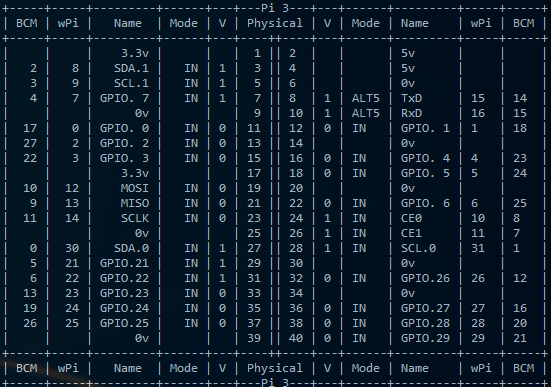The width and height of the screenshot is (551, 387).
Task: Click physical pin number 40
Action: pos(296,338)
